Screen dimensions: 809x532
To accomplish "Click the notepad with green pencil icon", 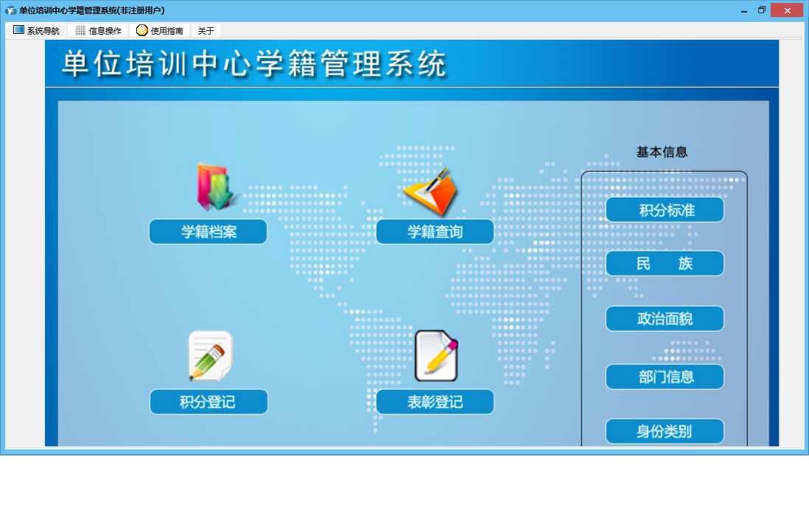I will point(211,356).
